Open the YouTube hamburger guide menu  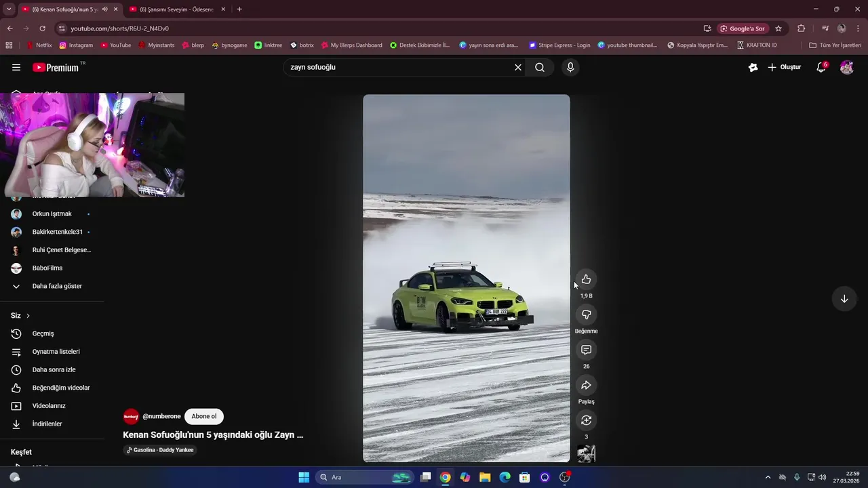point(16,67)
